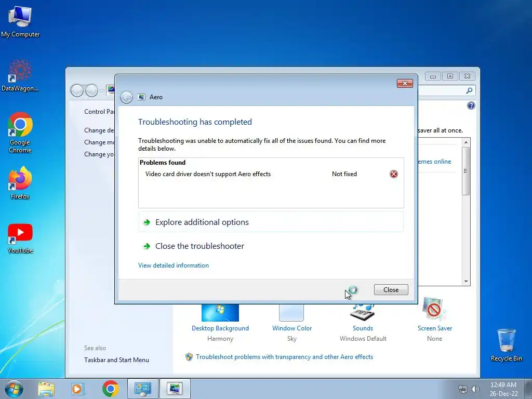532x399 pixels.
Task: Click Troubleshooting has completed heading
Action: pyautogui.click(x=195, y=122)
